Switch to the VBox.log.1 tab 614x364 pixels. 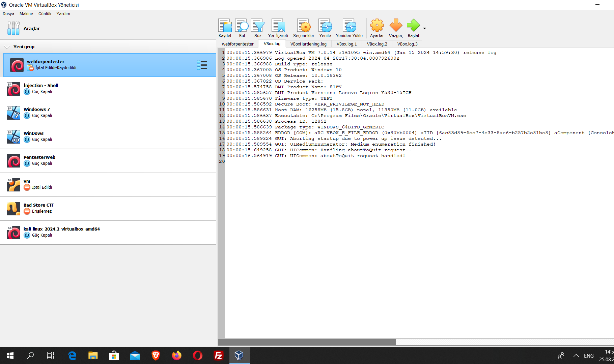click(x=347, y=44)
